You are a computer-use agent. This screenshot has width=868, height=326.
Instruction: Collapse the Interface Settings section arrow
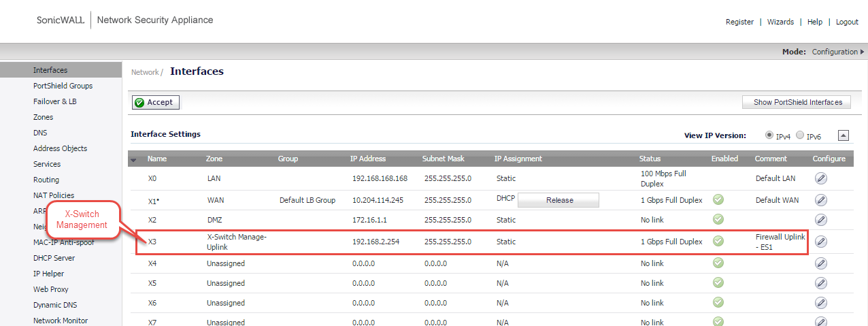click(844, 135)
